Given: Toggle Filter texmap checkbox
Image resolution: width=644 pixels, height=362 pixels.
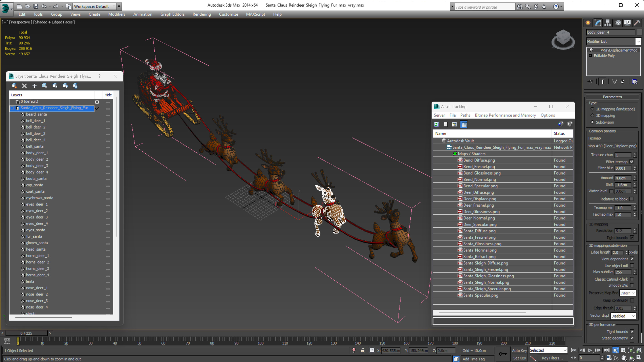Looking at the screenshot, I should click(632, 162).
